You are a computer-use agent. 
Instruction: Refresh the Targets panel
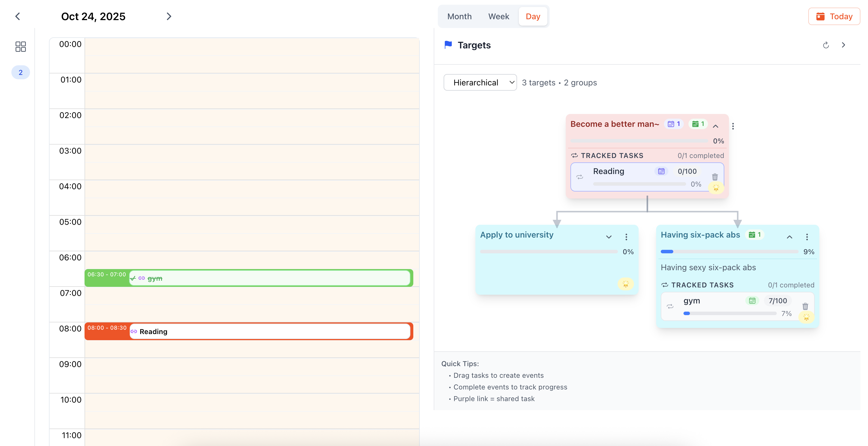(x=825, y=45)
